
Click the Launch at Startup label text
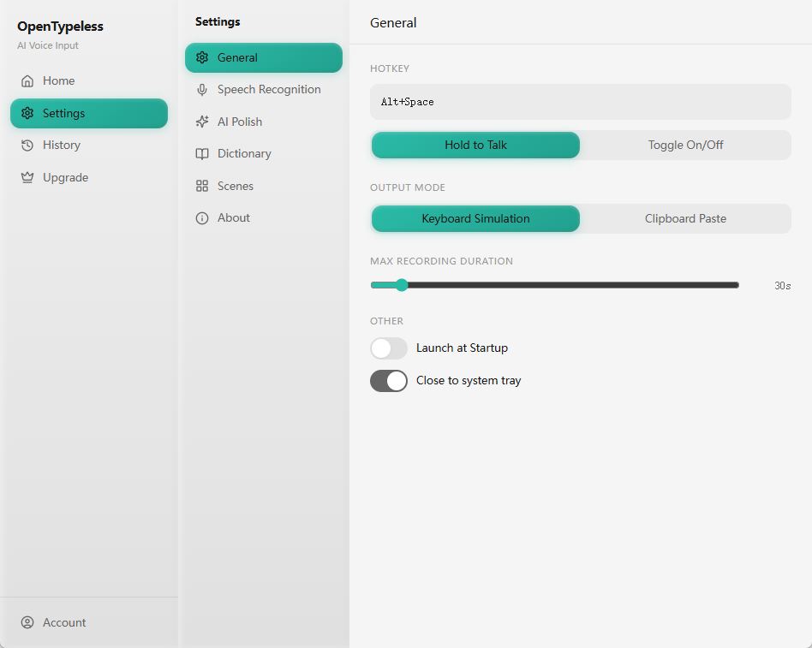[x=462, y=348]
